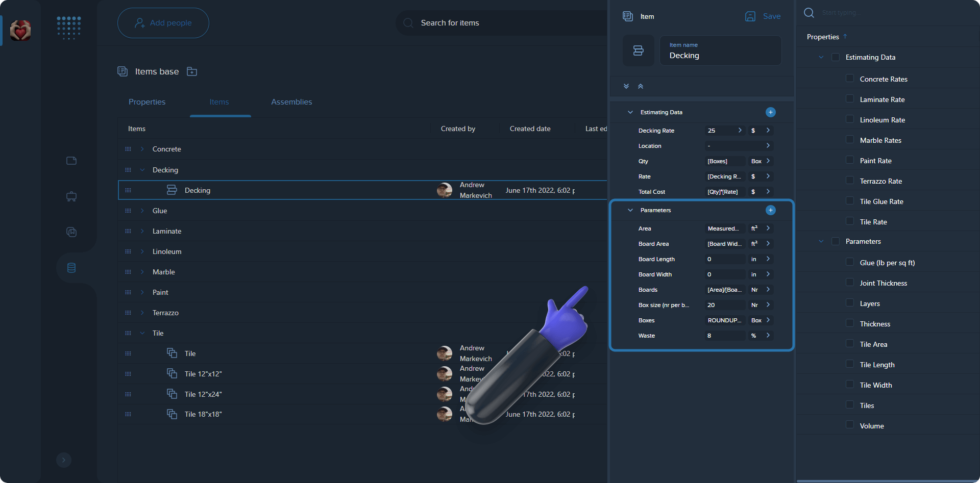Expand the Glue item row
Image resolution: width=980 pixels, height=483 pixels.
[x=142, y=211]
